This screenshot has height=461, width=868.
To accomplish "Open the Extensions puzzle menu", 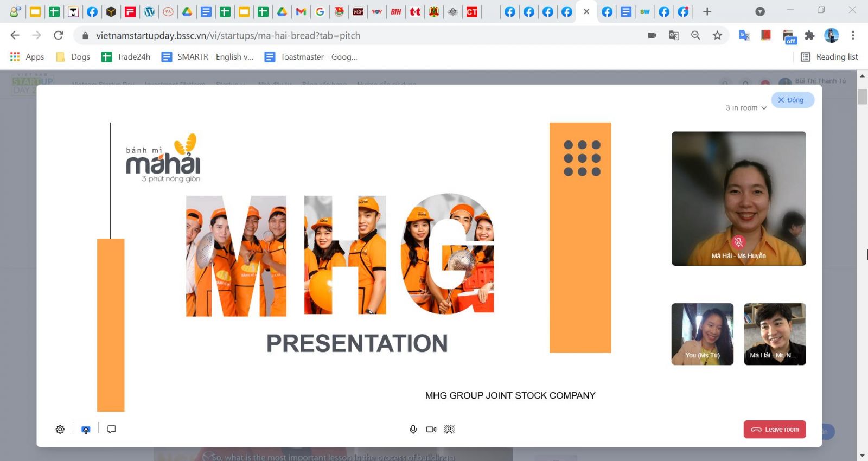I will click(x=809, y=35).
